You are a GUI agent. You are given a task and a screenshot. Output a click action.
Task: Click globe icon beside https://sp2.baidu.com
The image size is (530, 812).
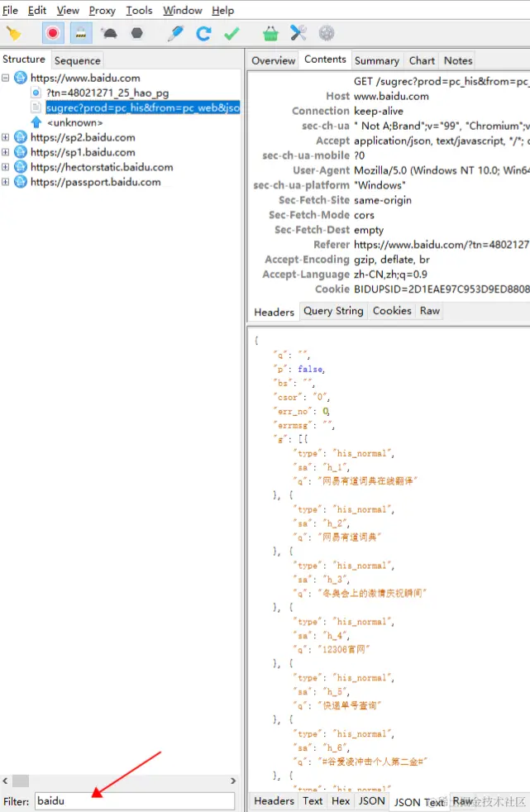click(20, 138)
